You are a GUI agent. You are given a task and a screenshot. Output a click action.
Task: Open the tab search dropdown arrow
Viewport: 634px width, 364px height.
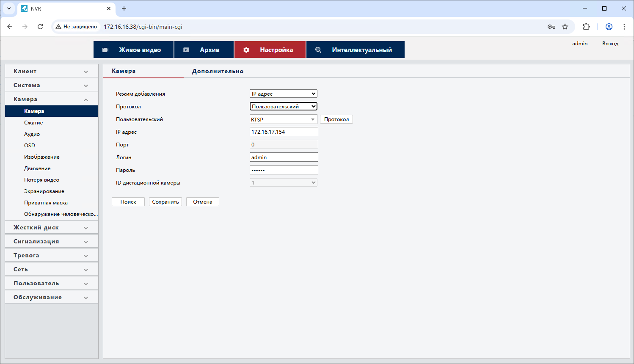click(9, 8)
